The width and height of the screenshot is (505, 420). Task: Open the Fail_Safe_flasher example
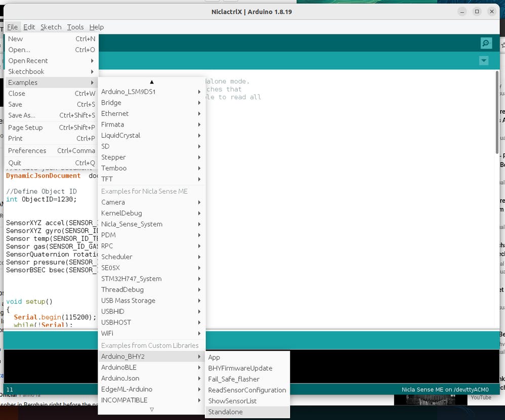coord(247,380)
